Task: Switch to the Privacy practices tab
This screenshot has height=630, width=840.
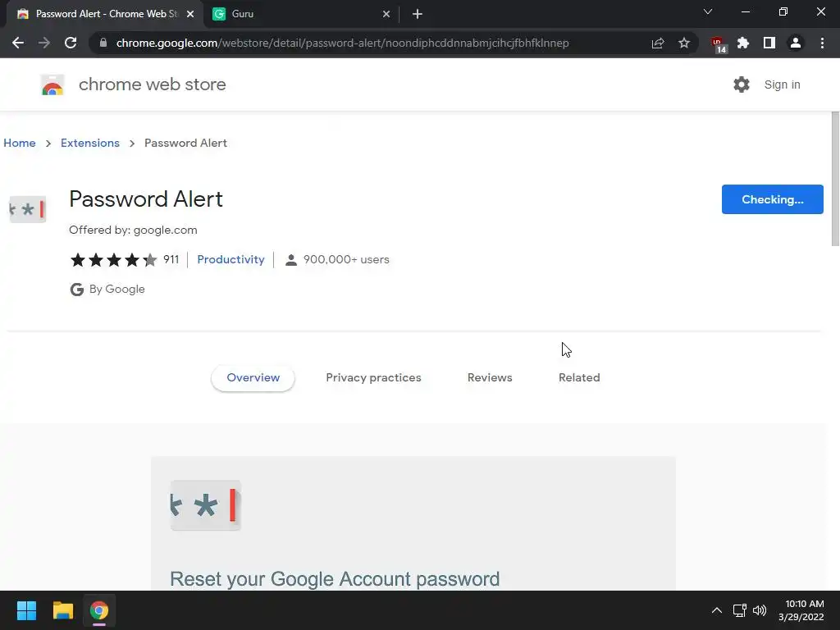Action: click(x=373, y=377)
